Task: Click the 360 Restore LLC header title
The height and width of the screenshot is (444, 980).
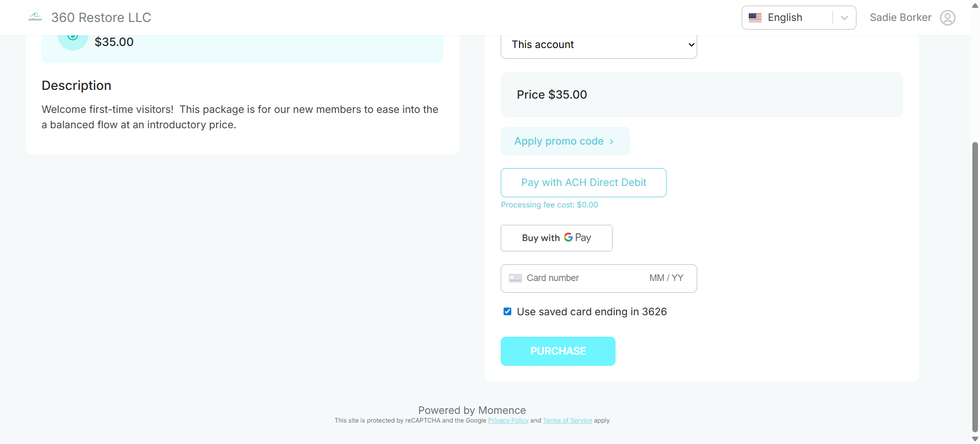Action: (101, 18)
